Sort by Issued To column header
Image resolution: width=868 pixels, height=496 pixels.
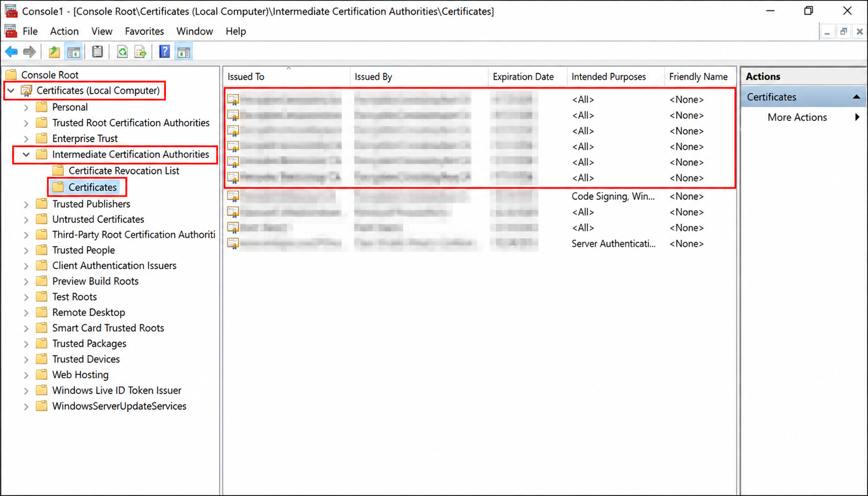pos(287,77)
